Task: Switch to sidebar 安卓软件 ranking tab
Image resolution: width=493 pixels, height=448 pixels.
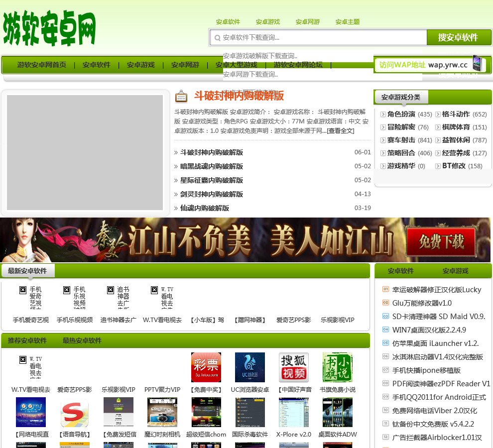Action: [400, 271]
